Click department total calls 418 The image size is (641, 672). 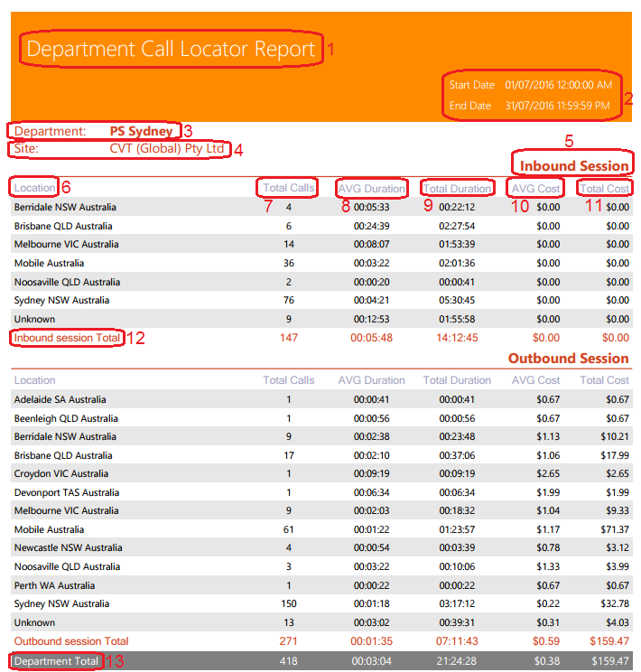288,661
